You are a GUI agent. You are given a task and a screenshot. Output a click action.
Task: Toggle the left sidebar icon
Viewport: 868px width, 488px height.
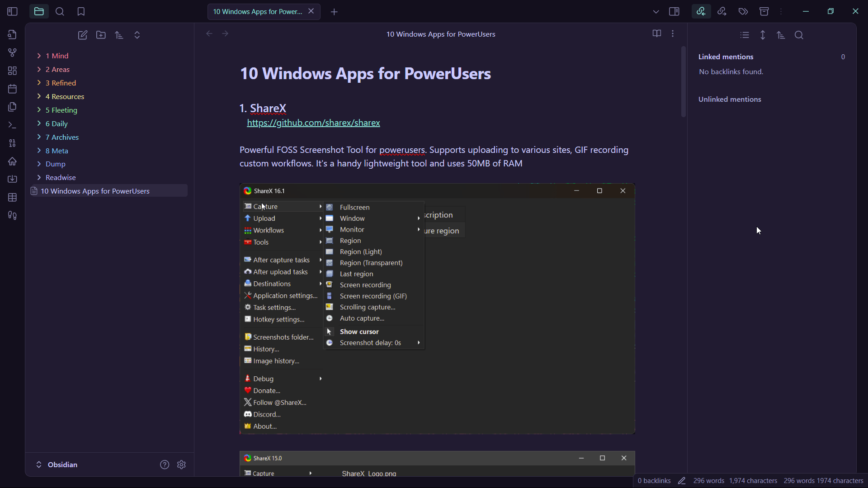click(x=12, y=11)
